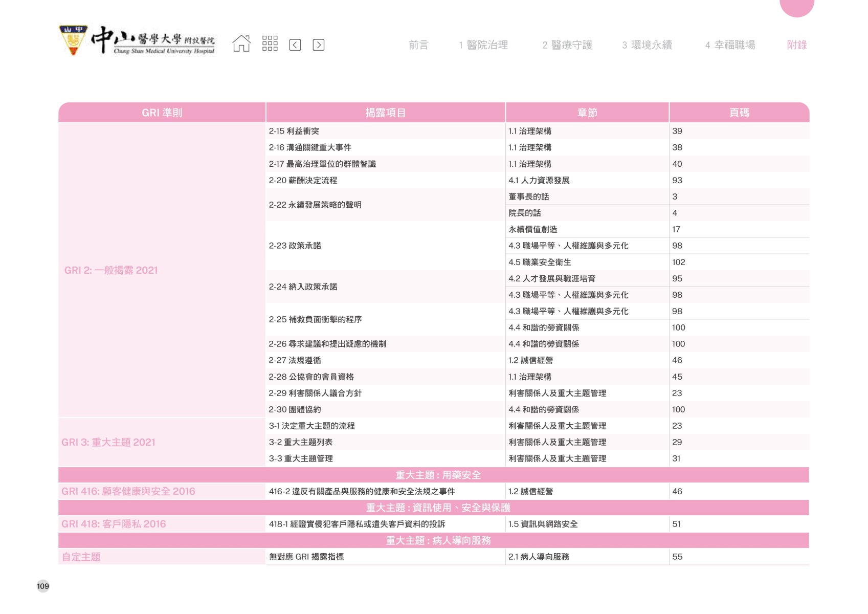Image resolution: width=868 pixels, height=614 pixels.
Task: Click the page number 109 badge
Action: (x=43, y=586)
